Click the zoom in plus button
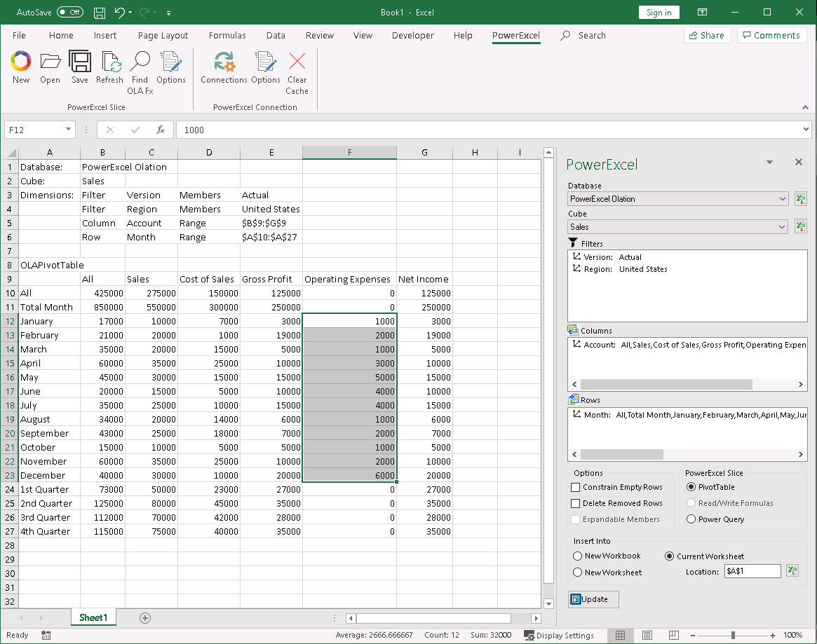This screenshot has height=644, width=817. pyautogui.click(x=773, y=635)
